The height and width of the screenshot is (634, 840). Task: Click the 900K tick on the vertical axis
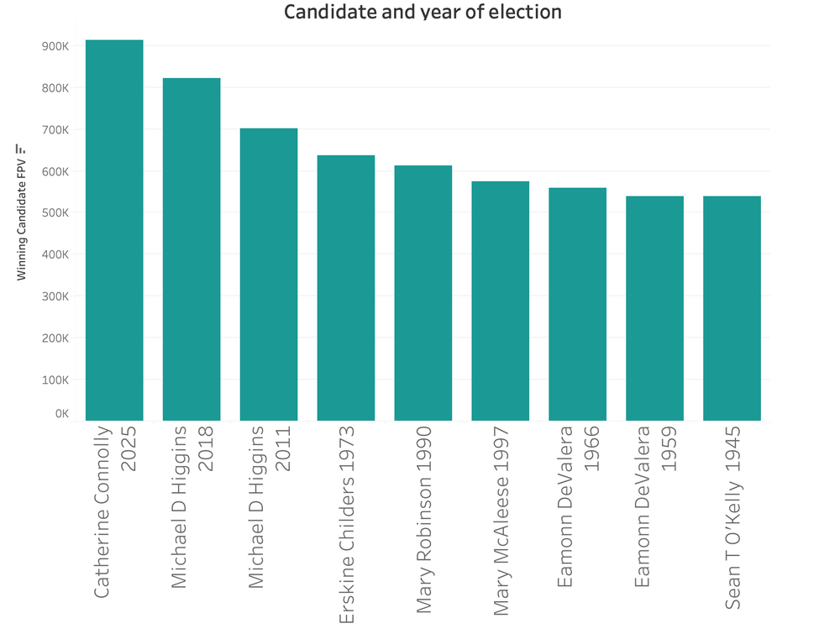coord(55,46)
